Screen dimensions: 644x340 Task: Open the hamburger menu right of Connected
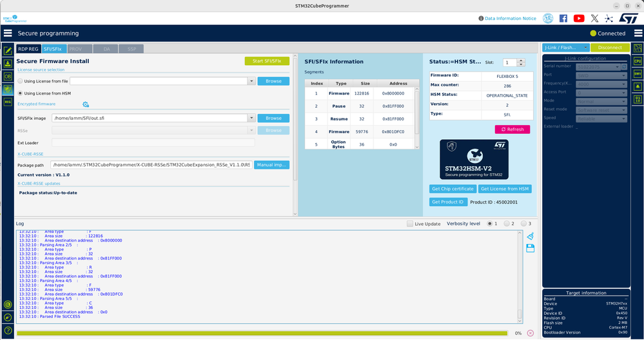[638, 33]
